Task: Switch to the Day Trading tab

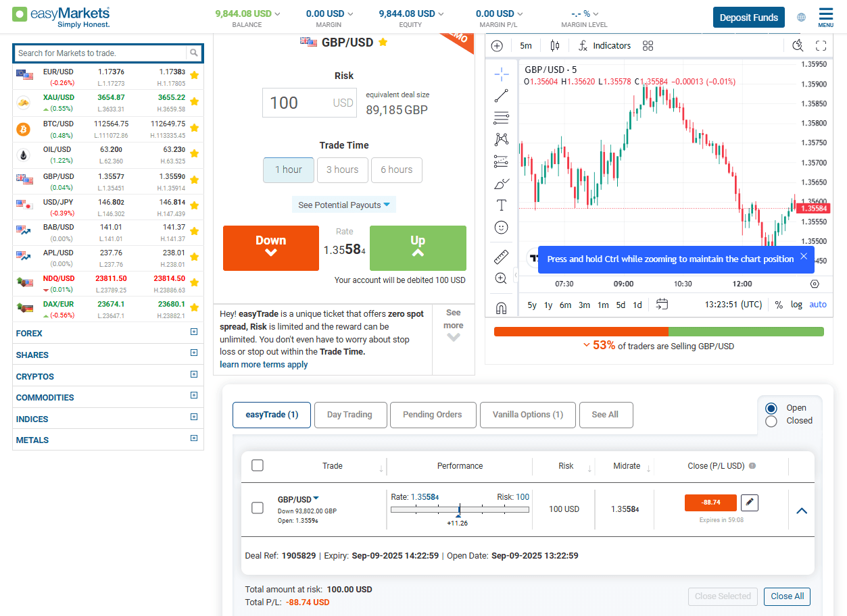Action: (349, 415)
